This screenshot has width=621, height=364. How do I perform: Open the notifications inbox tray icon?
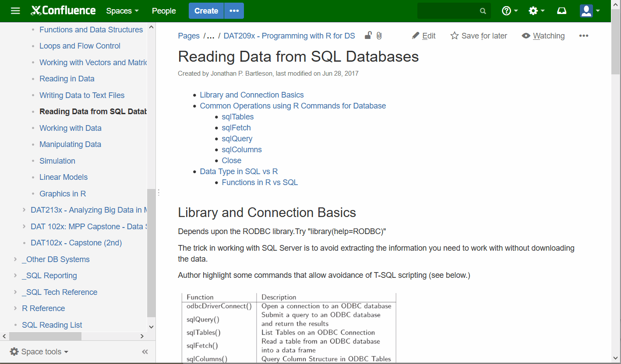point(561,11)
